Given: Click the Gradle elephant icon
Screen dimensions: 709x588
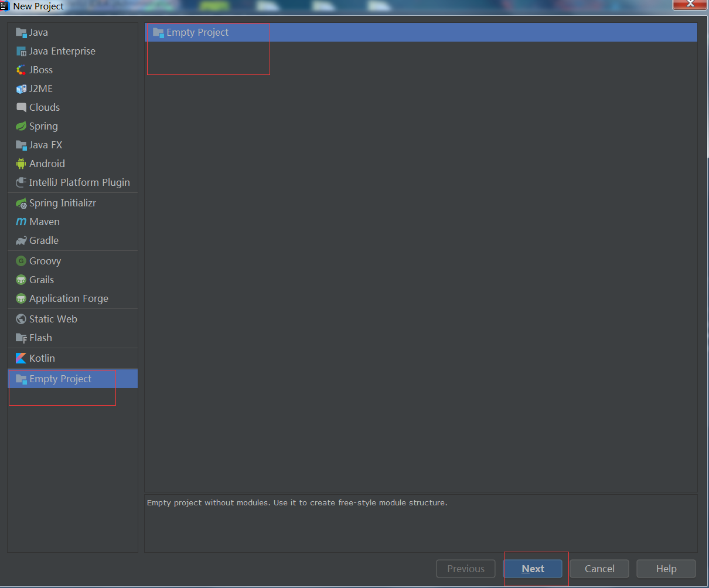Looking at the screenshot, I should [21, 241].
